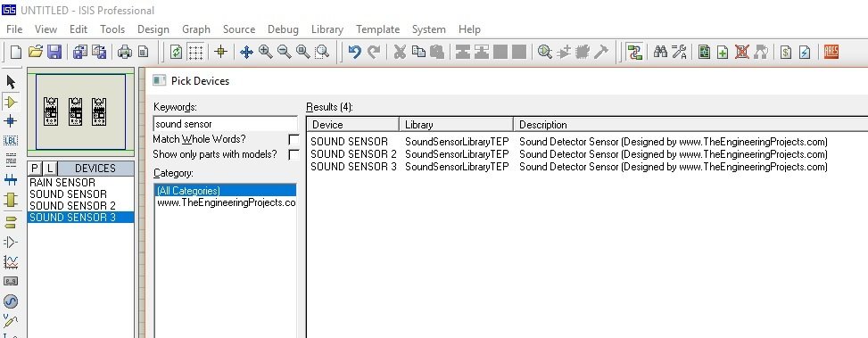Save the current design
The height and width of the screenshot is (338, 868).
54,52
